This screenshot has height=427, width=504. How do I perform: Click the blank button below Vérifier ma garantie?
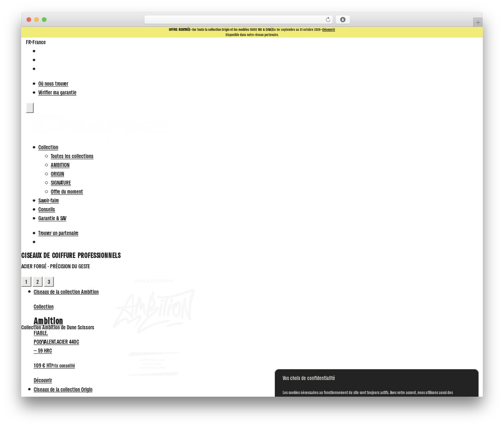tap(30, 108)
